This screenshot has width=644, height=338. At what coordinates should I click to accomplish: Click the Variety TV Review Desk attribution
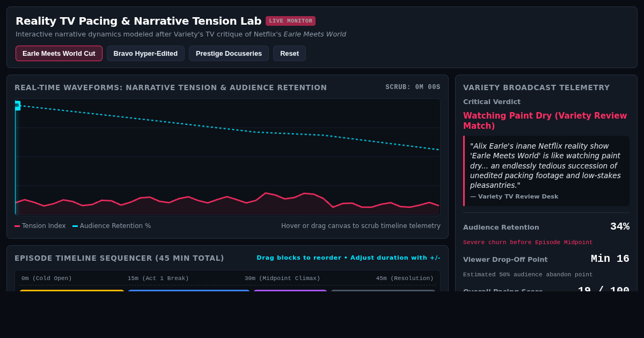pos(514,196)
